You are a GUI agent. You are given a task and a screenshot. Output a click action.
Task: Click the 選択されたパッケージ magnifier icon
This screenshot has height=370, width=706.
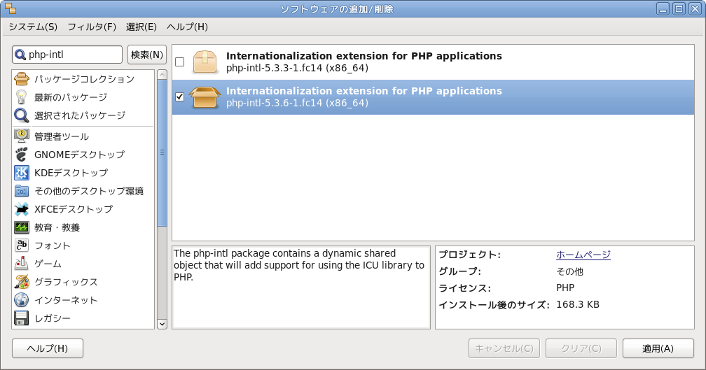22,115
